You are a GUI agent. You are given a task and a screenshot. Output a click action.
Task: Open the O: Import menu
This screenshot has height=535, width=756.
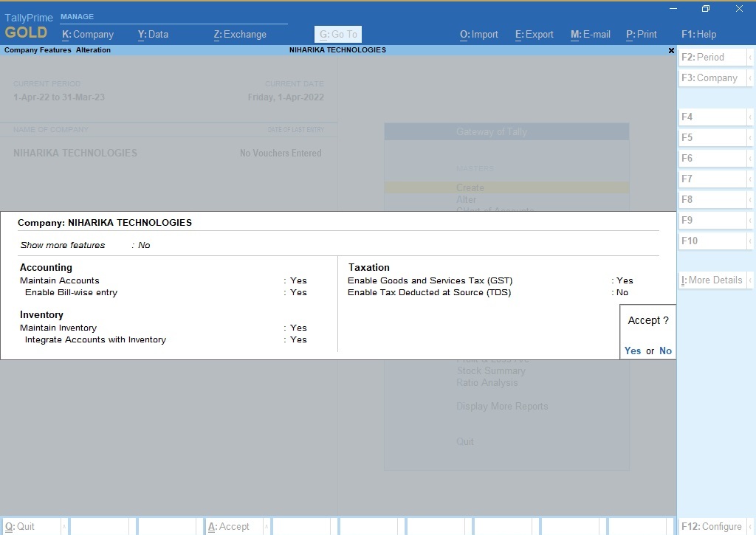click(x=478, y=34)
